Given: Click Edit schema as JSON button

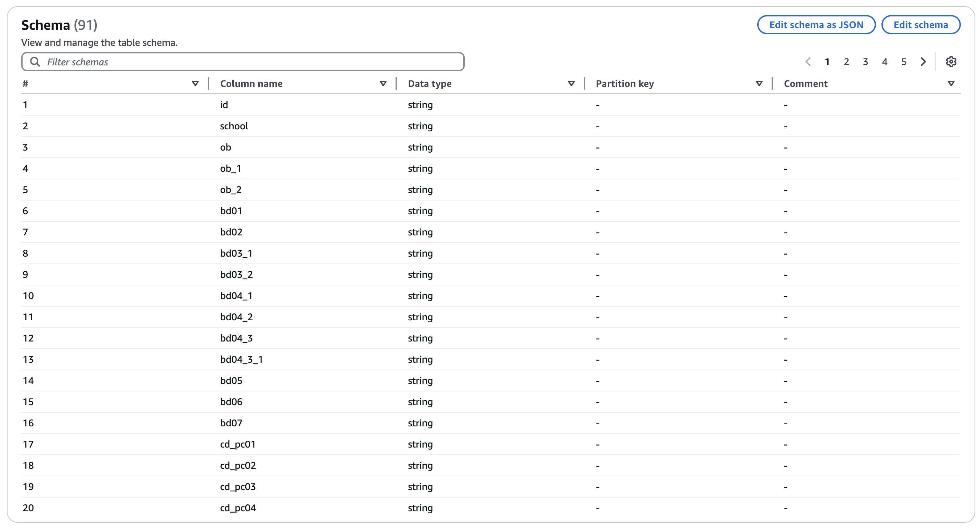Looking at the screenshot, I should click(x=816, y=25).
